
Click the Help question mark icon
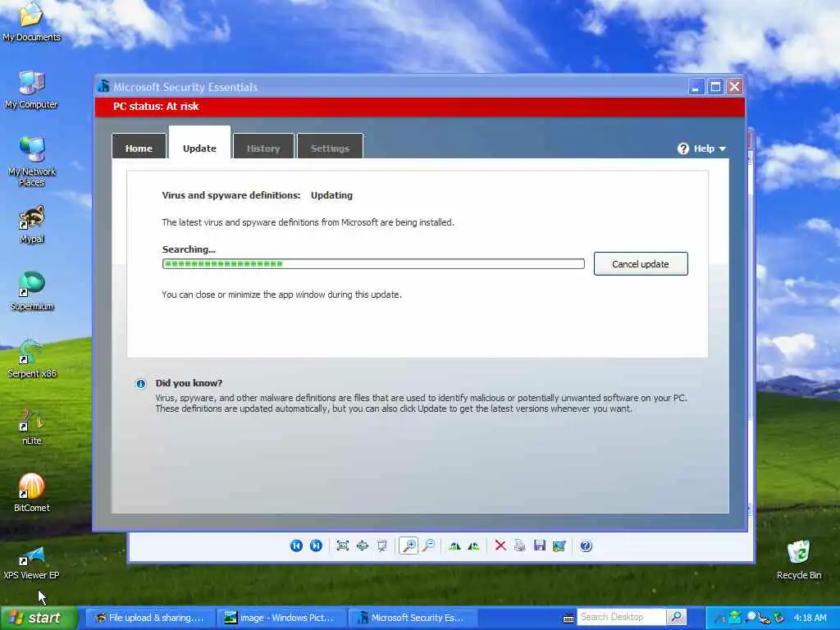tap(683, 148)
